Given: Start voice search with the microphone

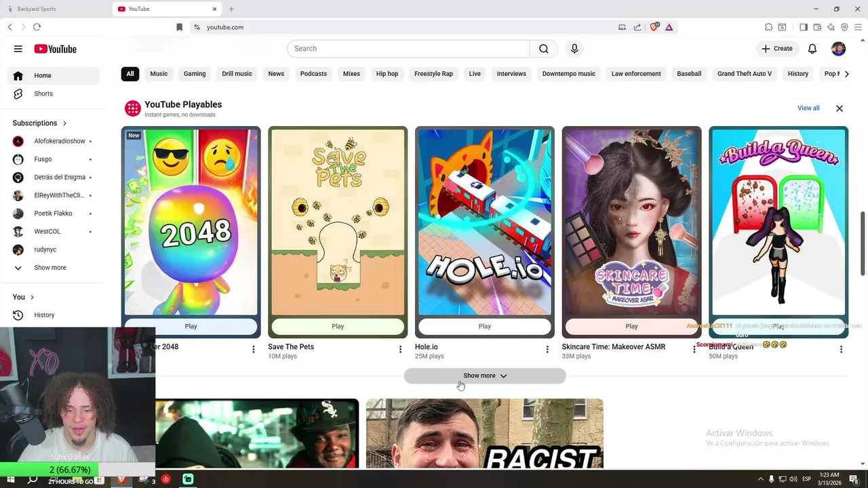Looking at the screenshot, I should [x=574, y=49].
